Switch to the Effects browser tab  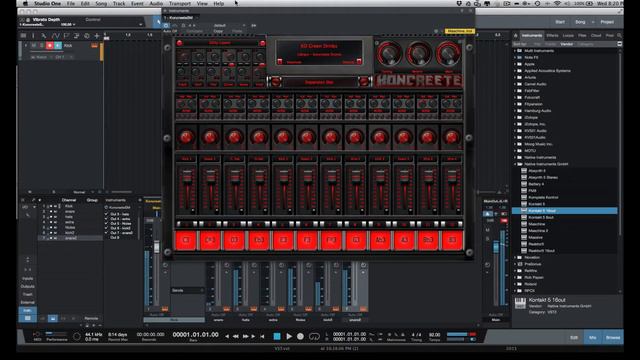552,36
